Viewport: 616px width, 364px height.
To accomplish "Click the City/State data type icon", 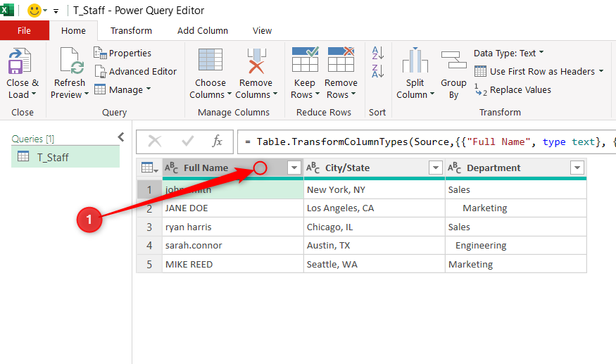I will [x=313, y=168].
